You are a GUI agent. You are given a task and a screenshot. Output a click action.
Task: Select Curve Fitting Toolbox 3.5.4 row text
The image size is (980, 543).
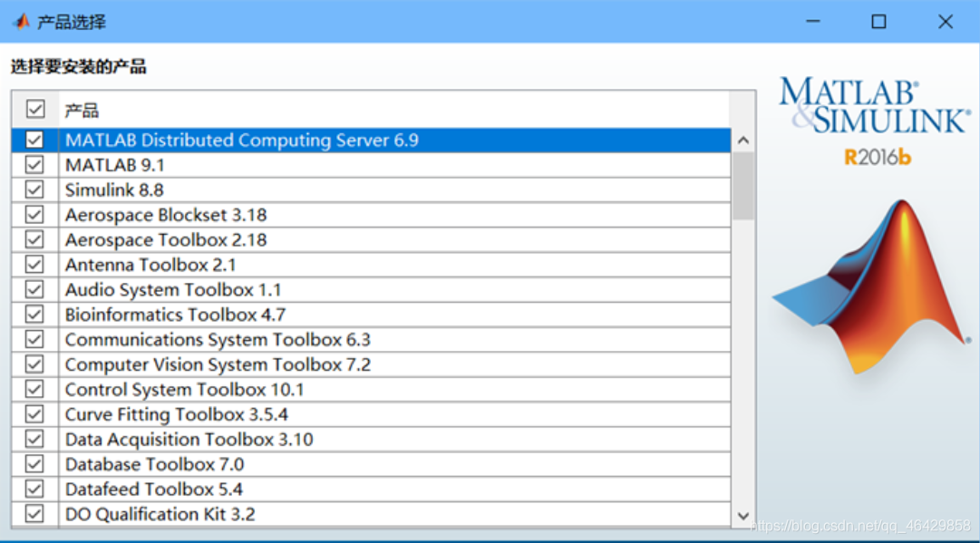pos(176,414)
